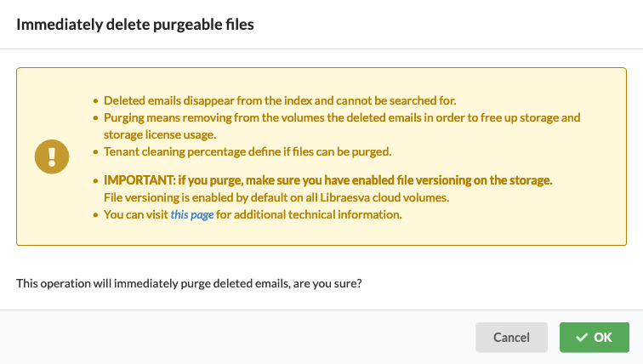Click the bullet dot before 'IMPORTANT'

click(x=95, y=181)
